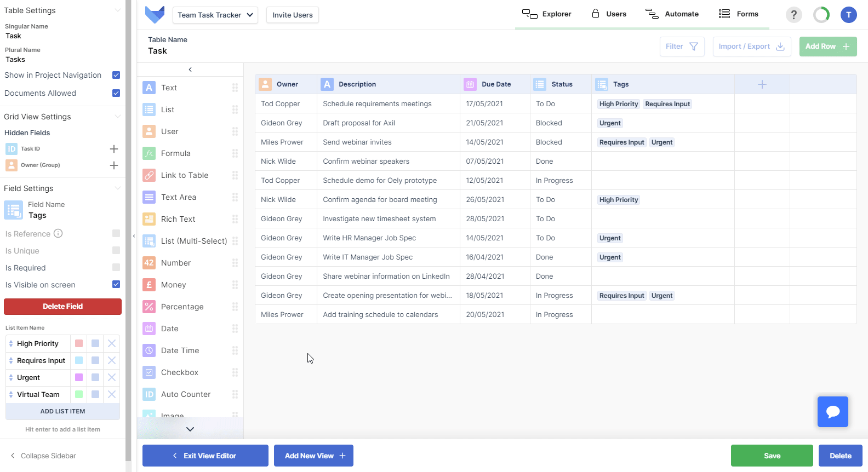Pick the Percentage field type icon
This screenshot has height=472, width=868.
[x=149, y=307]
